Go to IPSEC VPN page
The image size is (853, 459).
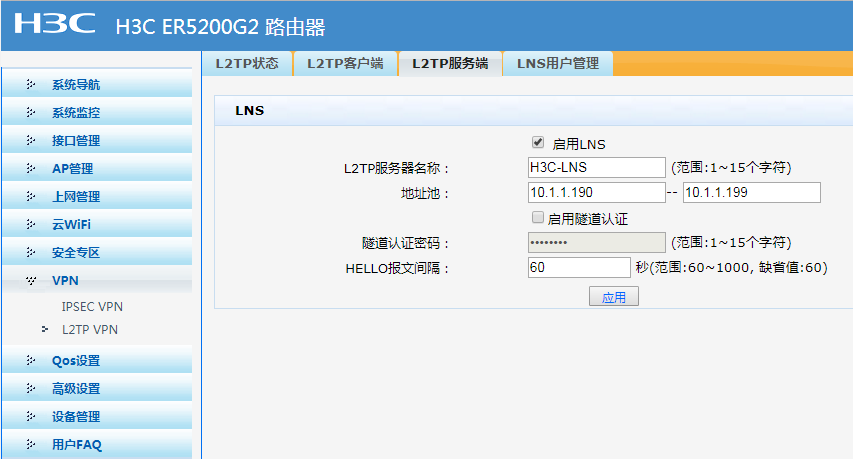coord(92,307)
